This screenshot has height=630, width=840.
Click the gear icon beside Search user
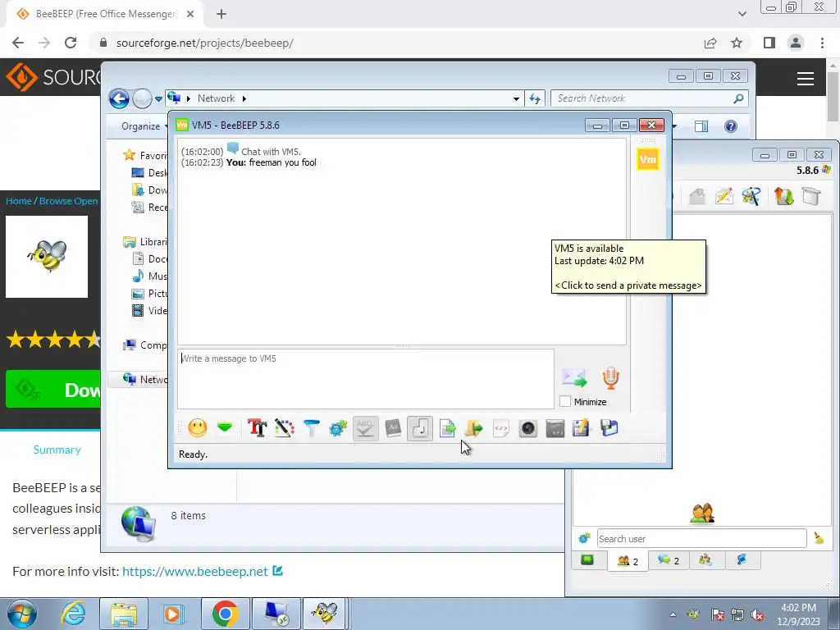pos(584,538)
